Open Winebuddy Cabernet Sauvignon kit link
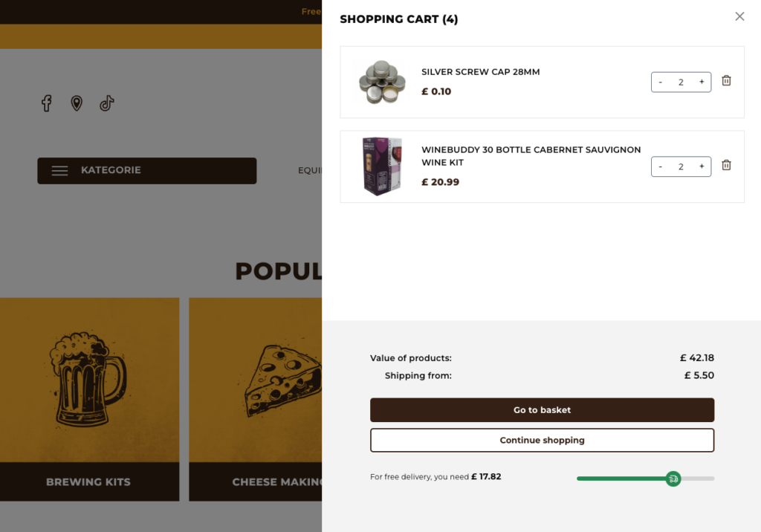Screen dimensions: 761x532 531,156
